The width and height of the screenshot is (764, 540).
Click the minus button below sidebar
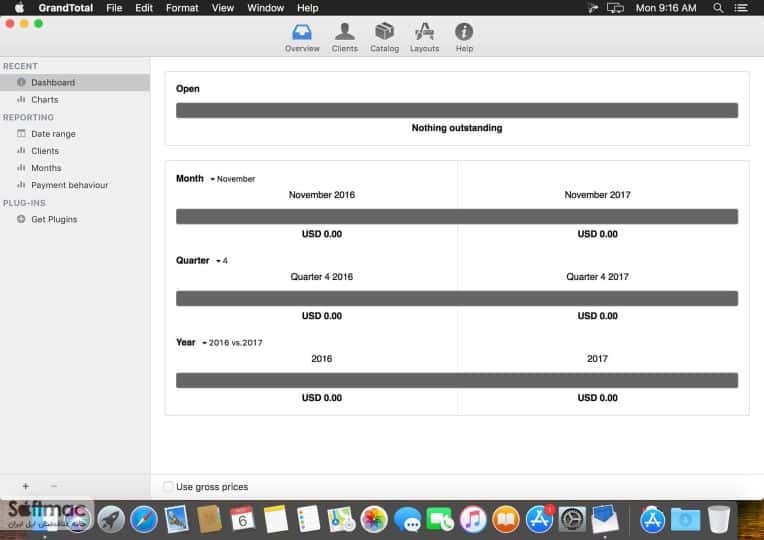coord(54,486)
